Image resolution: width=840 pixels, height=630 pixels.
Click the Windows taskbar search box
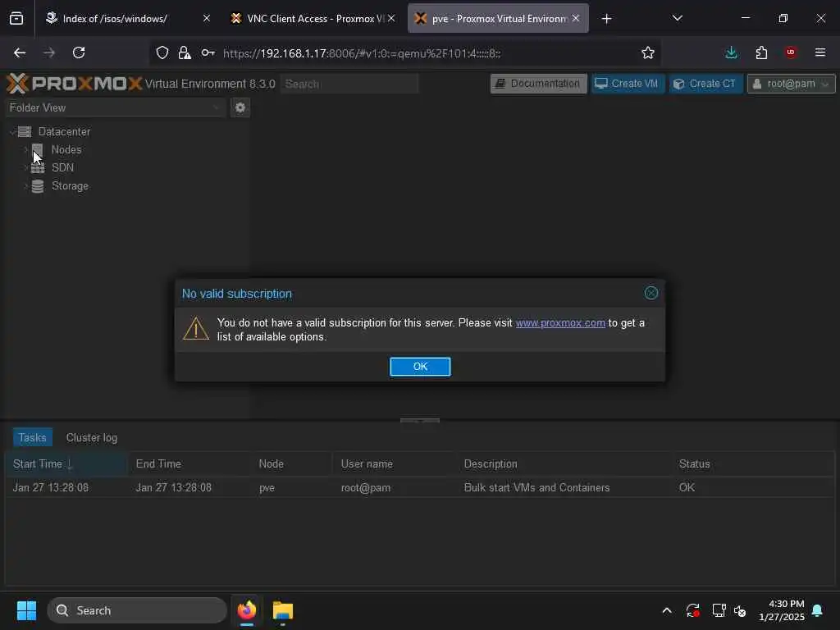(137, 610)
